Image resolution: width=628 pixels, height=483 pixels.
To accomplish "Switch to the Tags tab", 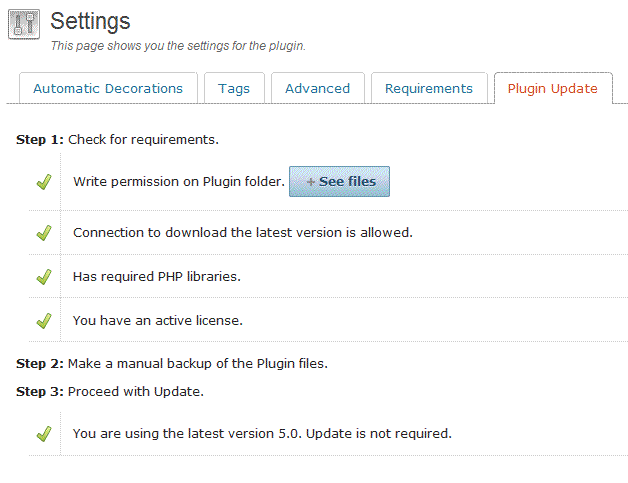I will click(x=234, y=88).
